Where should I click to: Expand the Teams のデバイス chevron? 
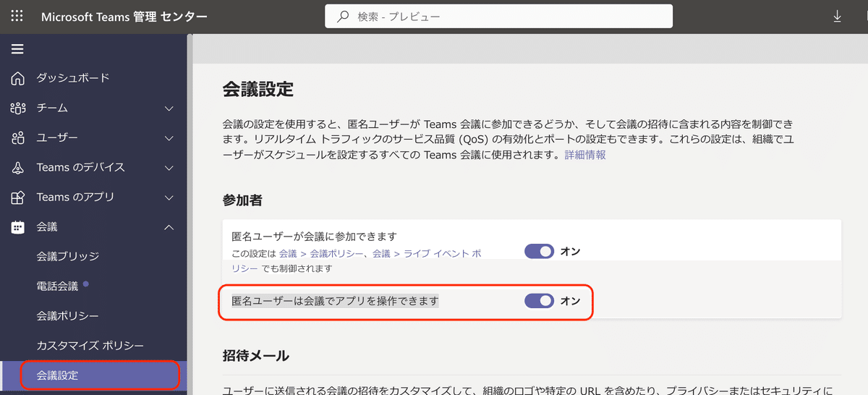click(169, 168)
